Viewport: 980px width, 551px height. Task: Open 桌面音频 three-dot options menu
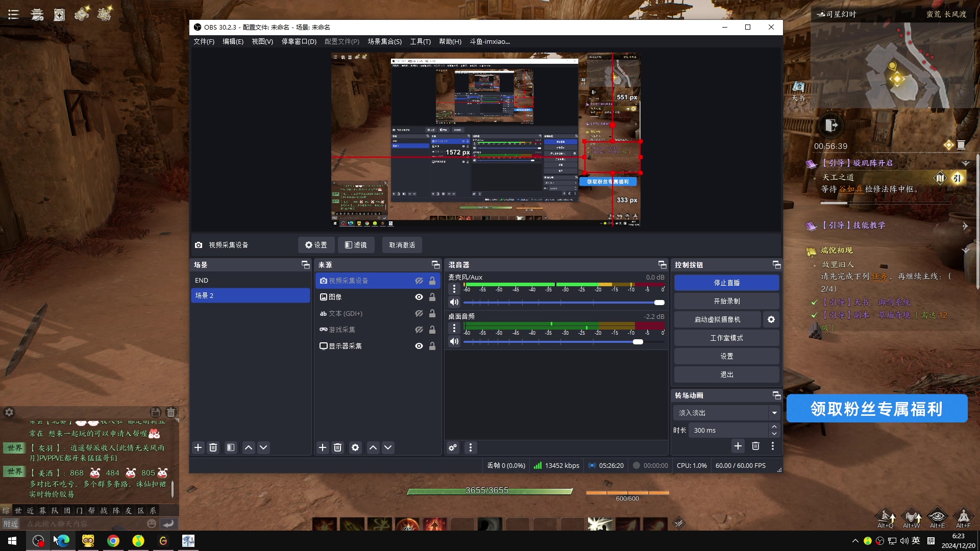(454, 328)
